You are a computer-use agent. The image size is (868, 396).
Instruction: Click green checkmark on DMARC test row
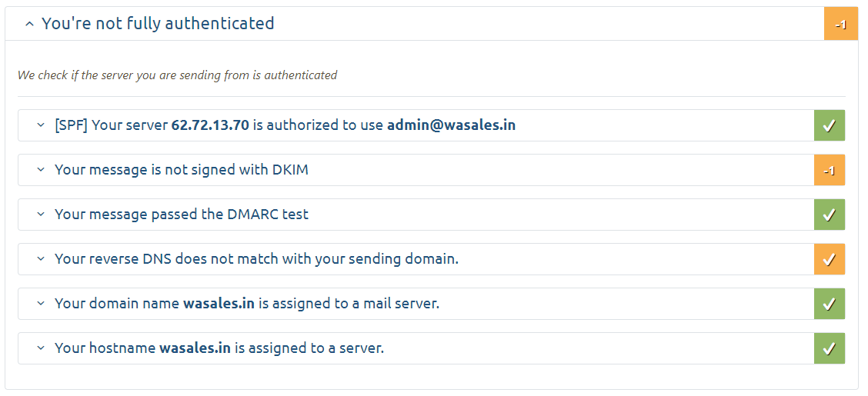coord(829,215)
